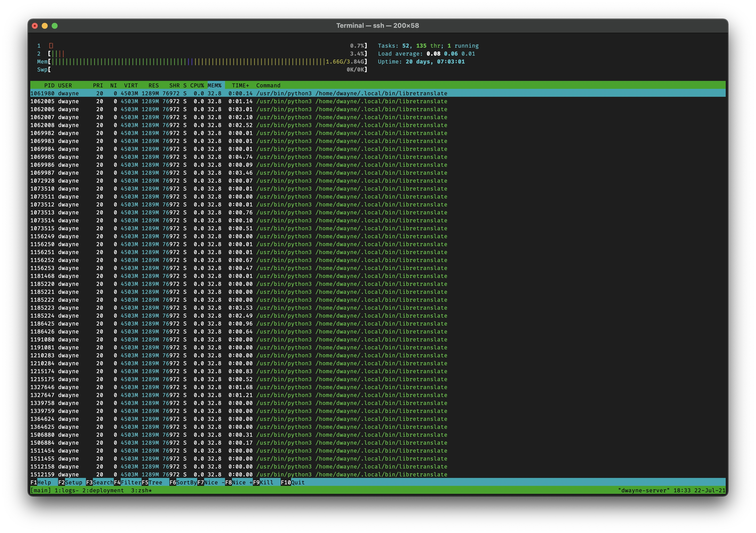The width and height of the screenshot is (756, 533).
Task: Select process row PID 1511454
Action: click(x=378, y=451)
